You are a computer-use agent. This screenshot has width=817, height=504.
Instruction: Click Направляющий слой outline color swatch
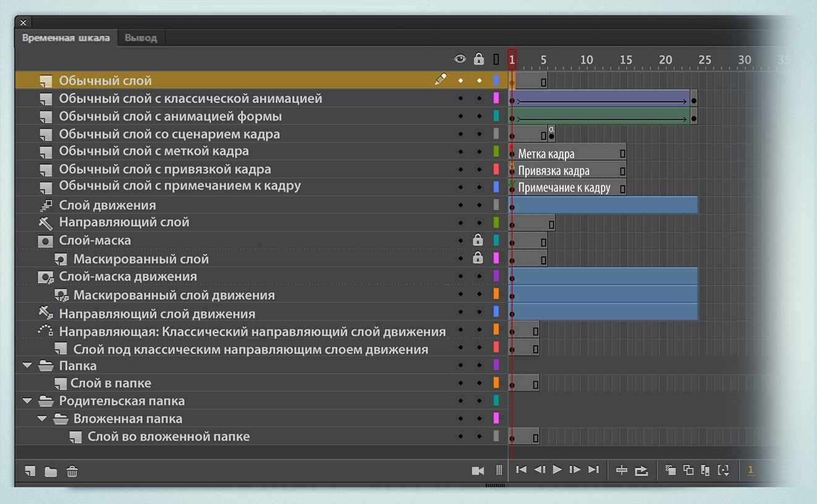click(496, 222)
